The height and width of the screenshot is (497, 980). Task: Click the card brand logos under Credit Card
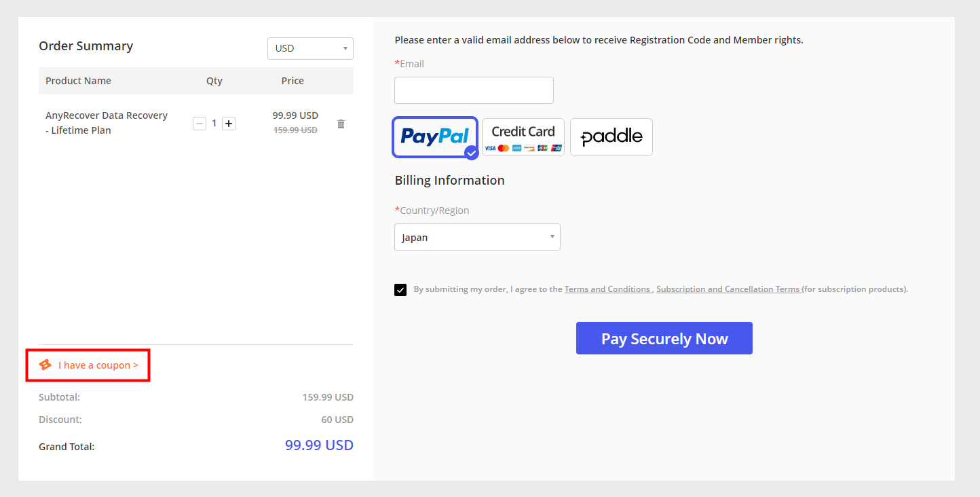point(523,148)
